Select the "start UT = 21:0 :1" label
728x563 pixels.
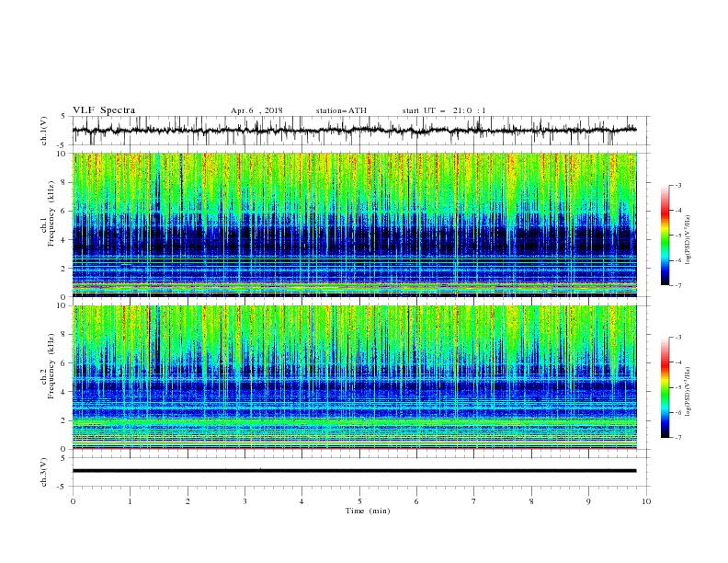tap(444, 110)
